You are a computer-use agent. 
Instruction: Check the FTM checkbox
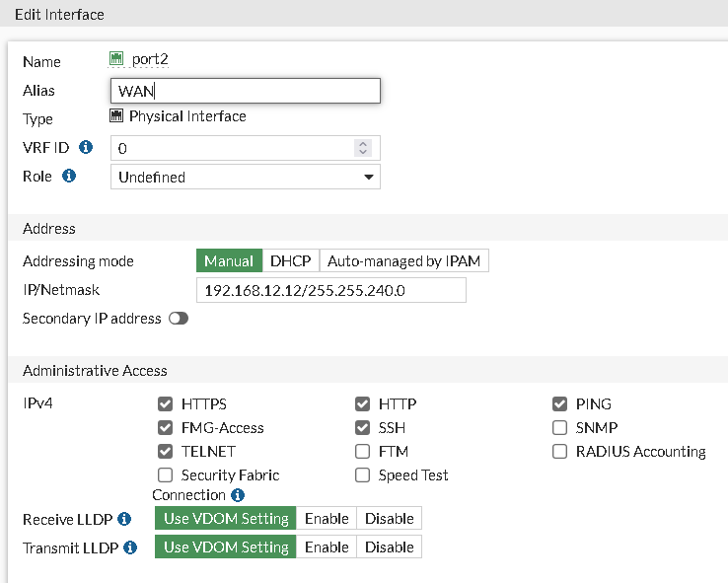[363, 452]
